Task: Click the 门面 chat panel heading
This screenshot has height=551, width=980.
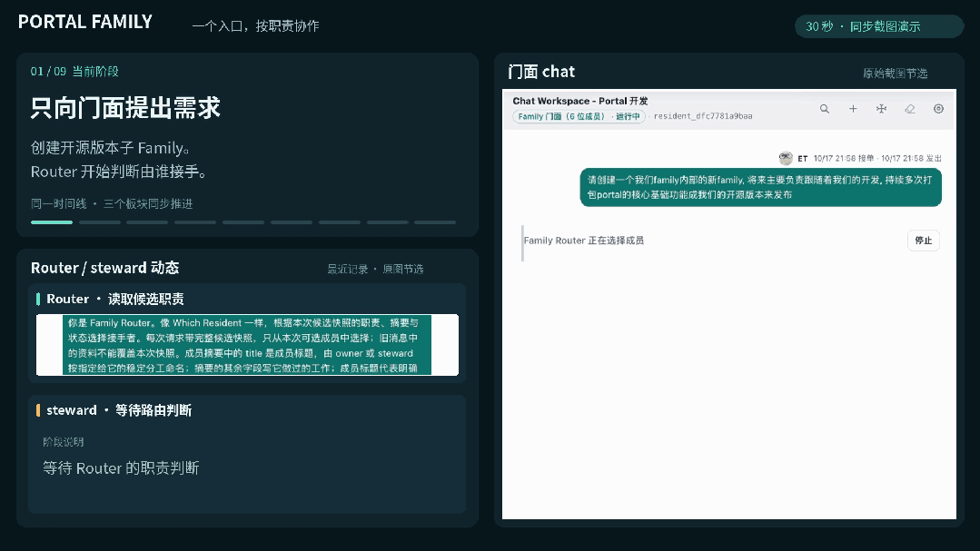Action: click(541, 72)
